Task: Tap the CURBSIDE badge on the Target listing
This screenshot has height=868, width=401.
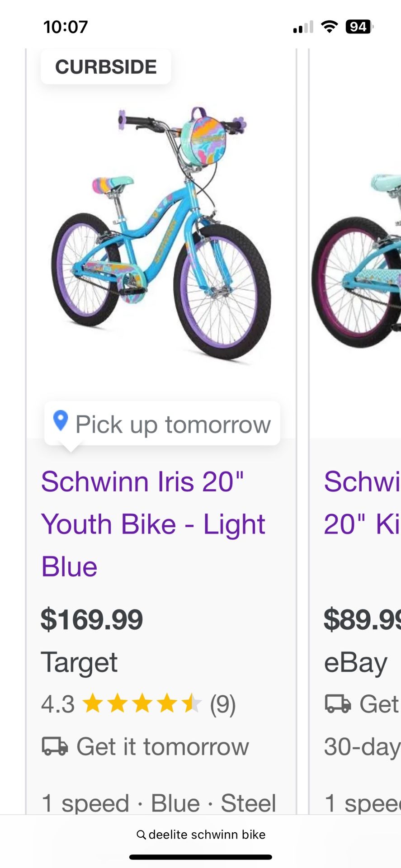Action: click(x=105, y=66)
